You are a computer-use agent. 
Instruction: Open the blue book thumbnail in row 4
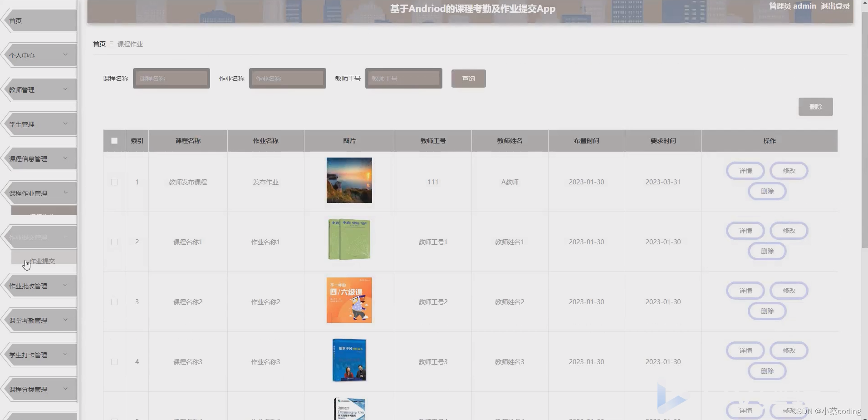pos(349,360)
